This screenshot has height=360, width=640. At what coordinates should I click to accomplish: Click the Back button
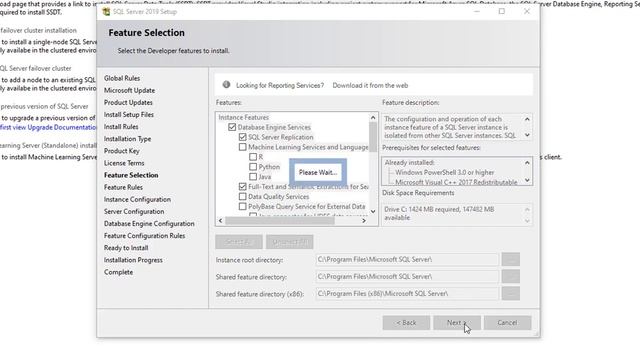(406, 323)
